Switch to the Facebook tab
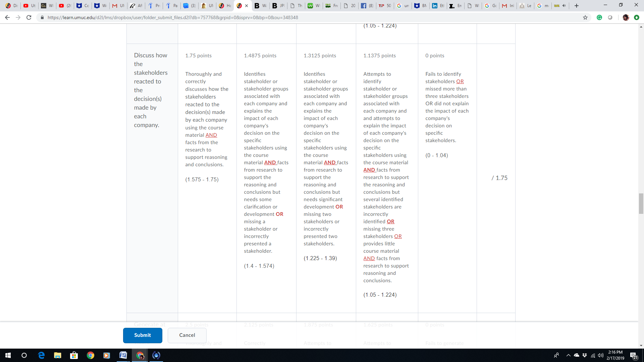The width and height of the screenshot is (644, 362). pyautogui.click(x=367, y=6)
